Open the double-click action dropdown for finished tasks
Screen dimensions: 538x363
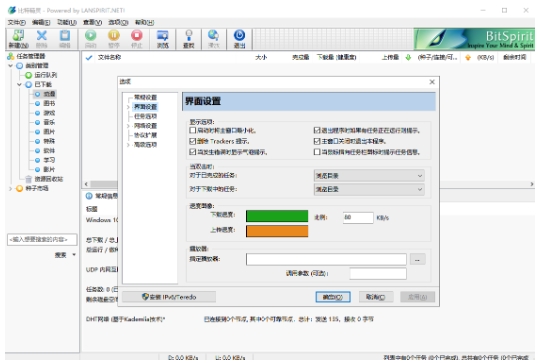(369, 176)
